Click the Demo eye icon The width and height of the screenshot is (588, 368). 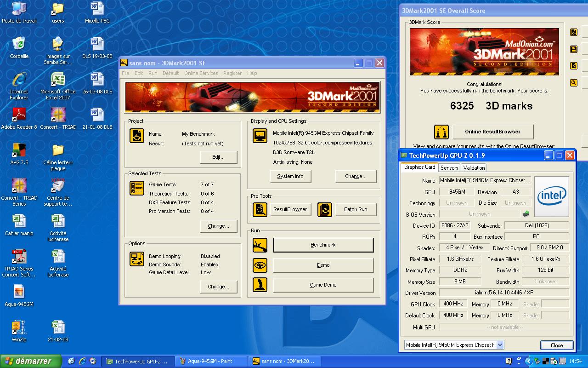coord(260,265)
